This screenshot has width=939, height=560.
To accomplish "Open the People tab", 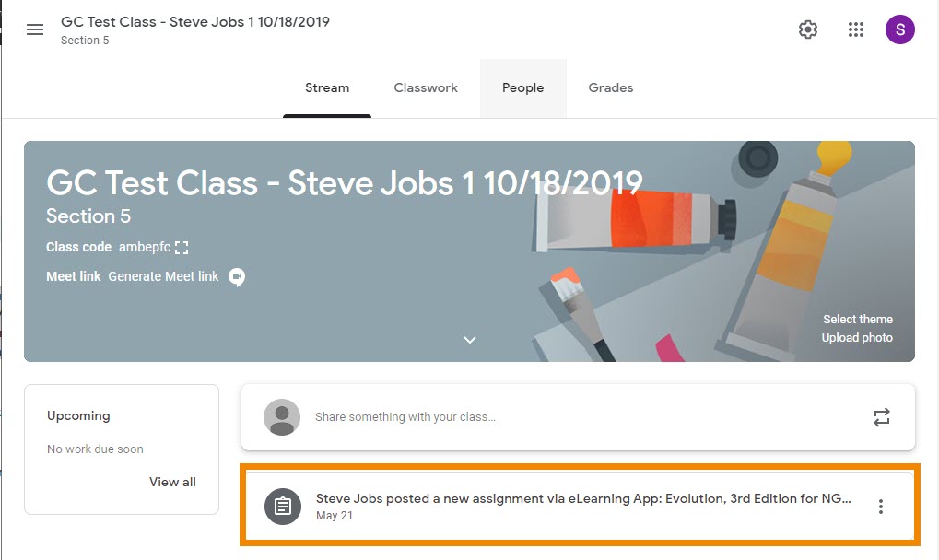I will point(522,88).
